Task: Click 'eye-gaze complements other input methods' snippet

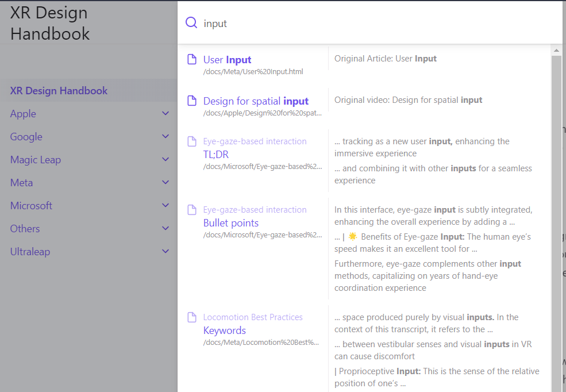Action: (x=428, y=276)
